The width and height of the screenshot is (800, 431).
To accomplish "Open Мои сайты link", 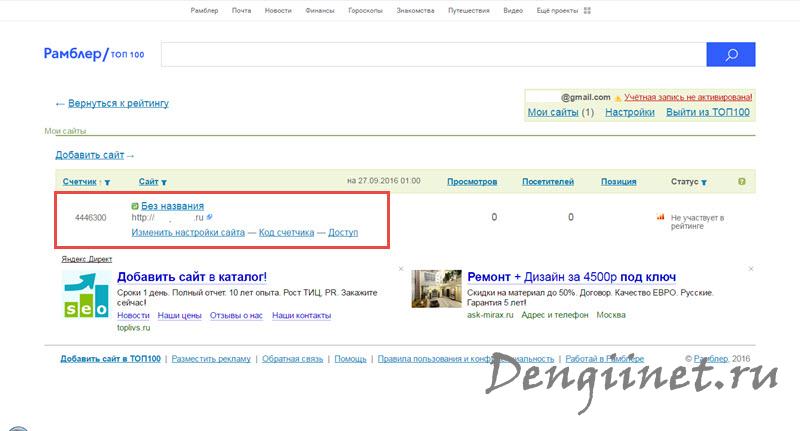I will coord(553,112).
